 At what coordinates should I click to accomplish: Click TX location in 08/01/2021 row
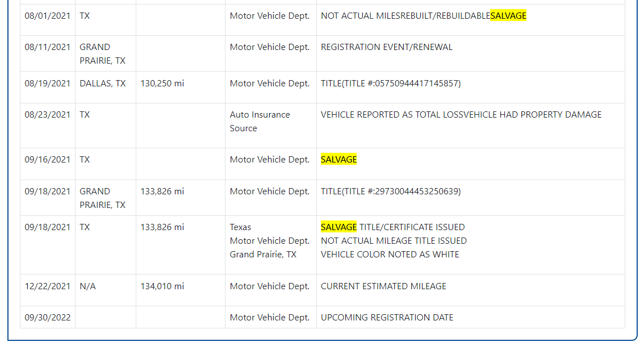85,16
